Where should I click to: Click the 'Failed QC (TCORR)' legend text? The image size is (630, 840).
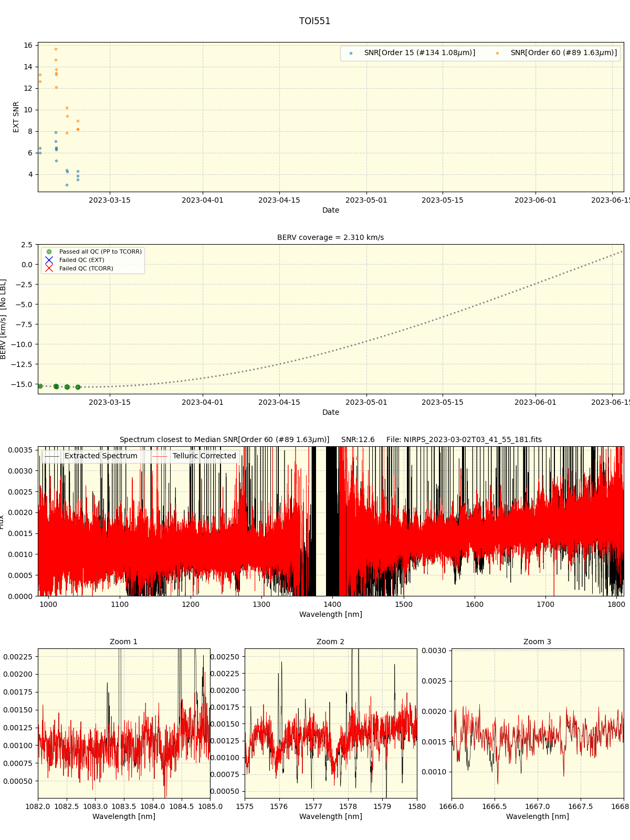86,268
